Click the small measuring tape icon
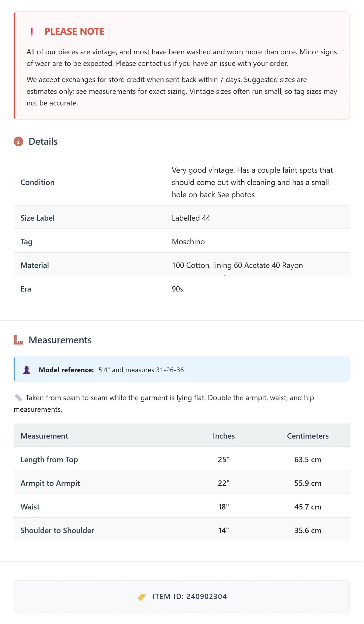This screenshot has height=624, width=364. pos(18,398)
